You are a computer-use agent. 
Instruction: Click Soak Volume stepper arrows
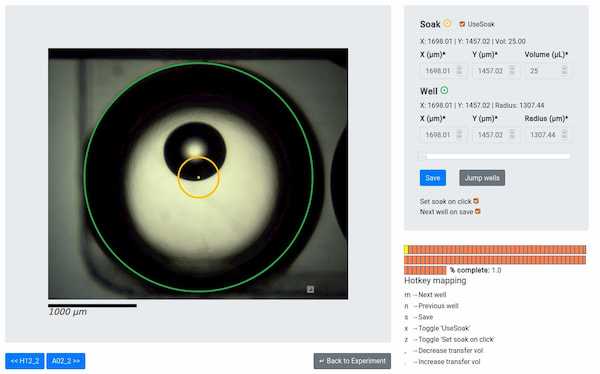click(564, 70)
